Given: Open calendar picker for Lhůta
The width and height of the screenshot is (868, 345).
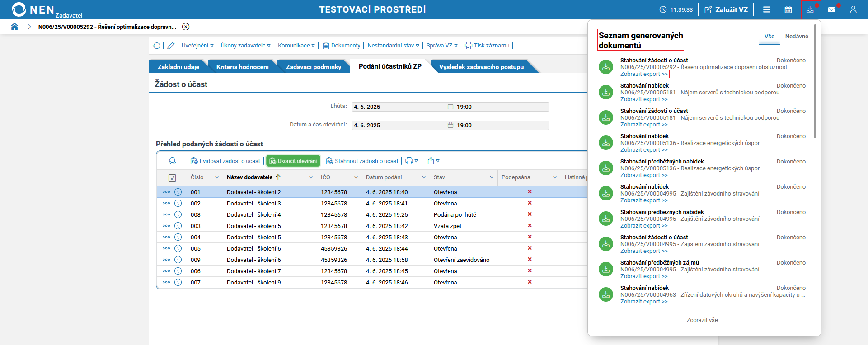Looking at the screenshot, I should click(x=450, y=107).
